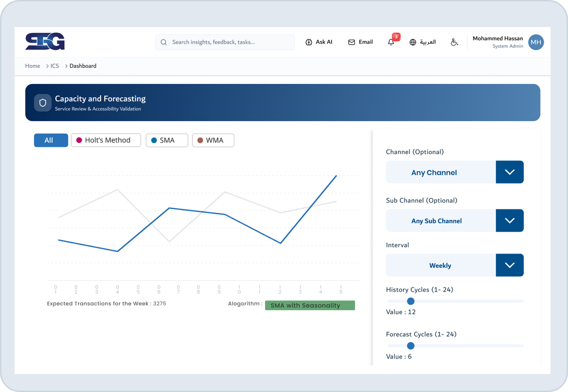568x392 pixels.
Task: Click the globe language icon
Action: click(413, 42)
